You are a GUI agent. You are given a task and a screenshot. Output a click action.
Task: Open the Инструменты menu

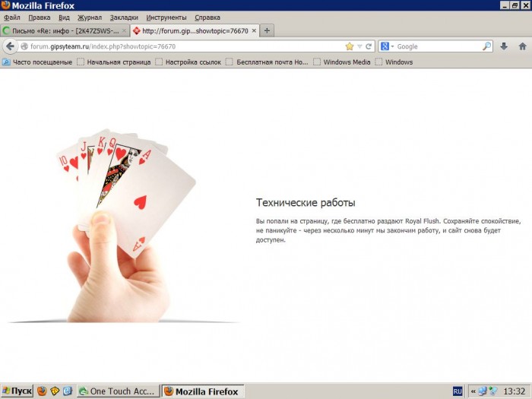[166, 17]
